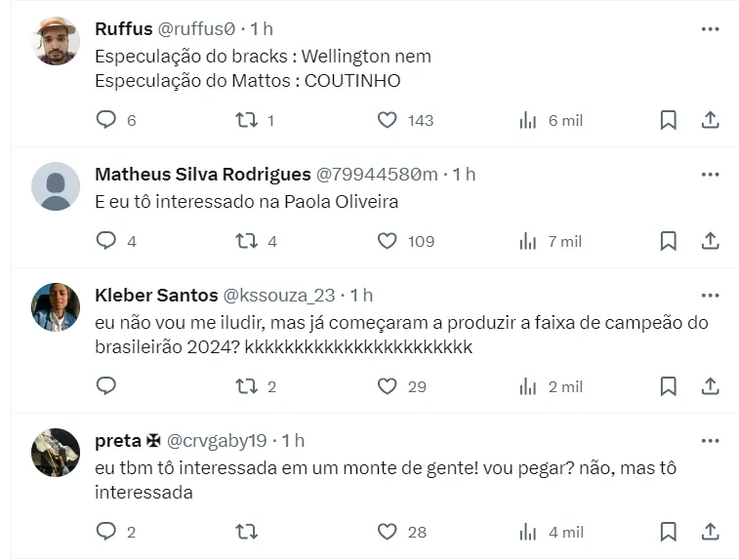The image size is (739, 560).
Task: Open more options on Kleber Santos's tweet
Action: (x=710, y=295)
